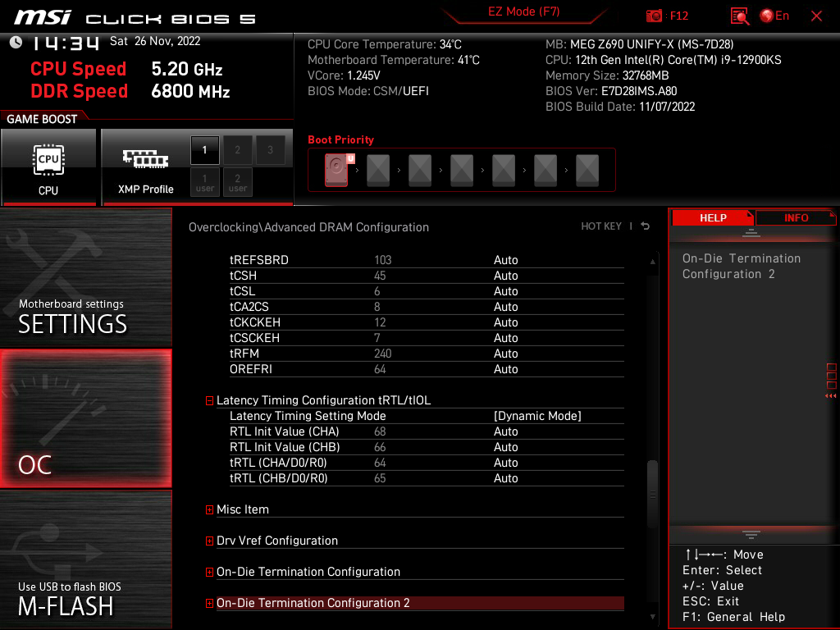
Task: Edit the tCSCKEH Auto value field
Action: [x=505, y=338]
